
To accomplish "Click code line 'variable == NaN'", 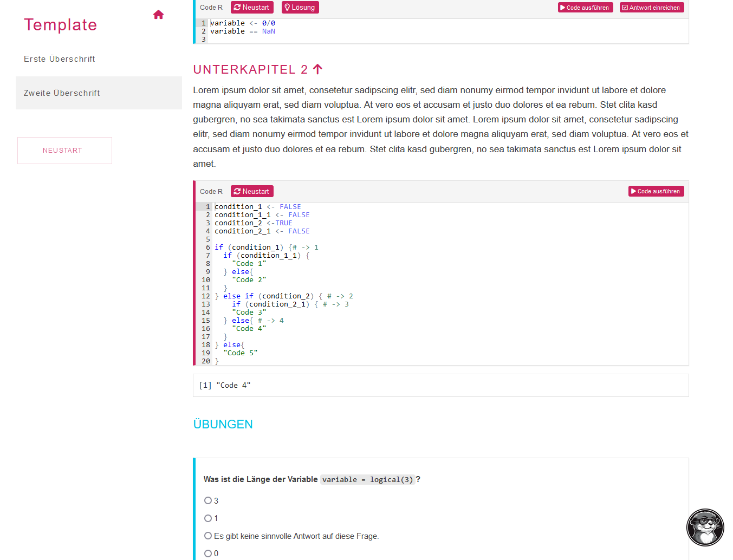I will point(243,31).
